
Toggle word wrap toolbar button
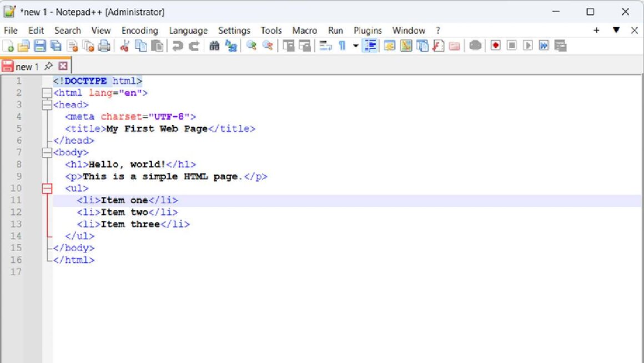[326, 46]
